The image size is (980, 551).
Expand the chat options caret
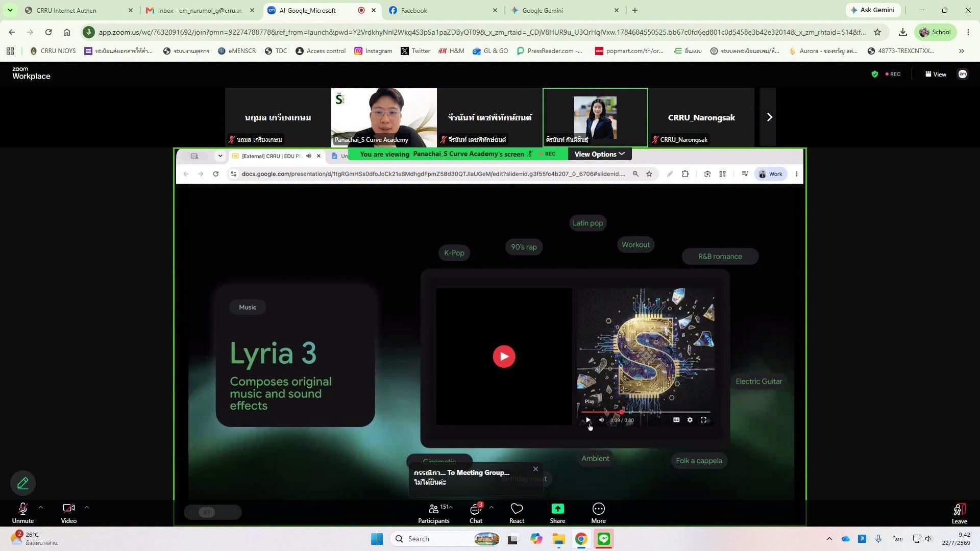click(x=491, y=507)
